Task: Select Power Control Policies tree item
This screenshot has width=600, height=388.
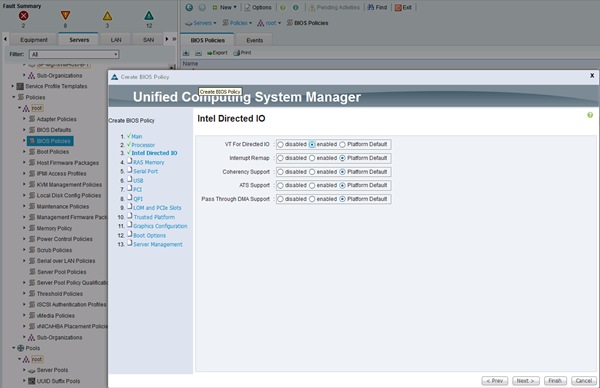Action: (64, 239)
